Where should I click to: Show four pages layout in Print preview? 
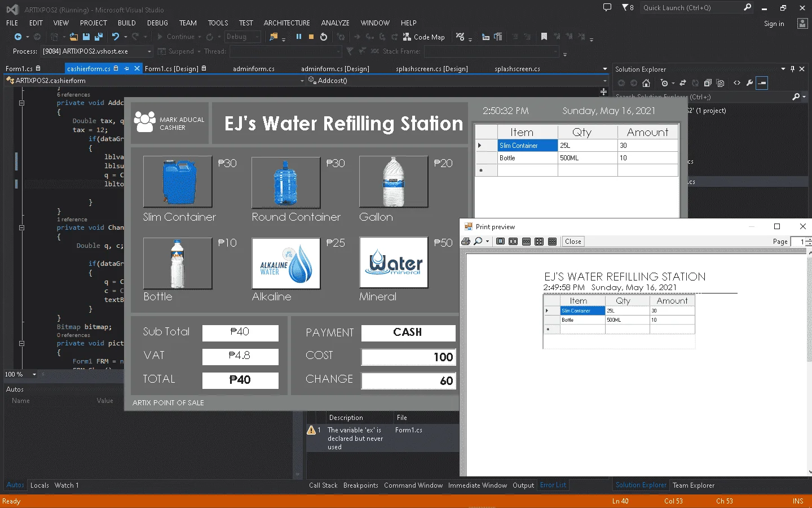(x=539, y=242)
